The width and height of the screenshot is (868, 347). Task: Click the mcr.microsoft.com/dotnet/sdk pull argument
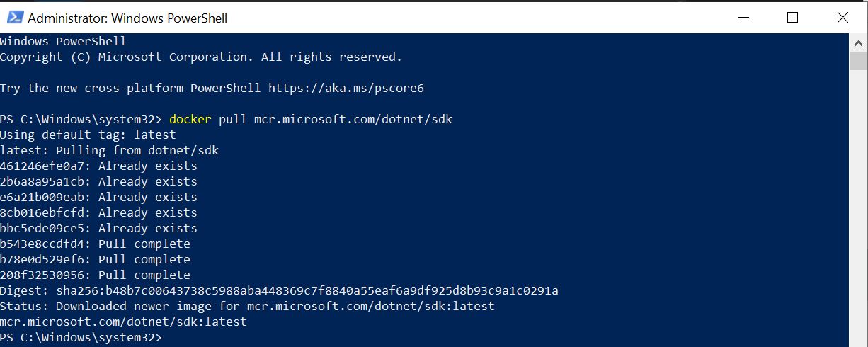click(x=353, y=120)
